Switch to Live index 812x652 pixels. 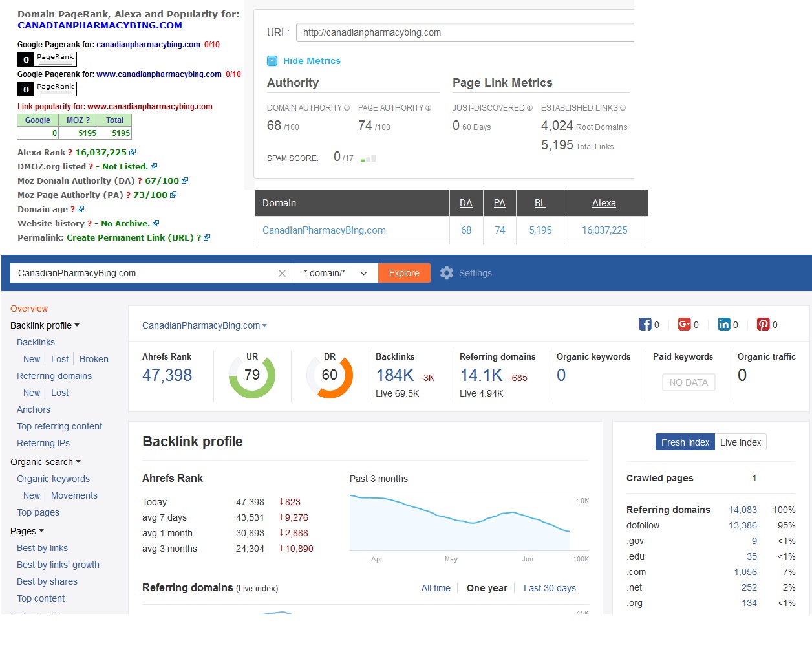(x=740, y=442)
